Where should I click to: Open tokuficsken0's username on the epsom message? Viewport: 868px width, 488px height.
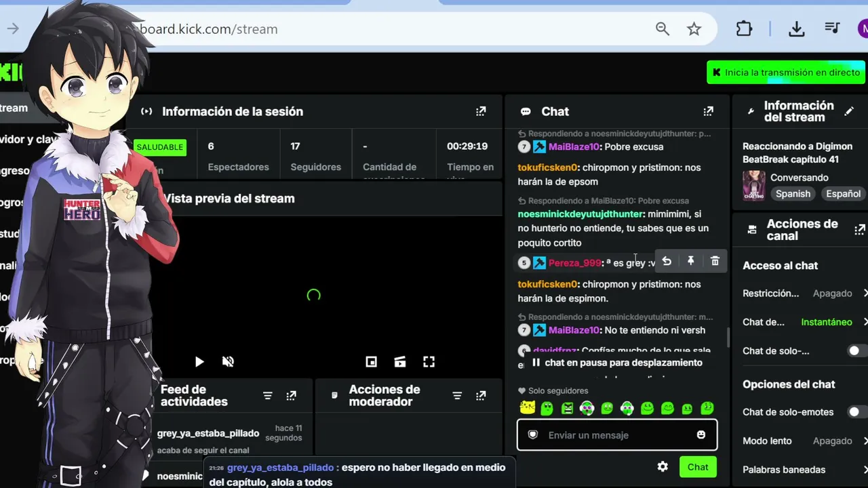coord(547,167)
